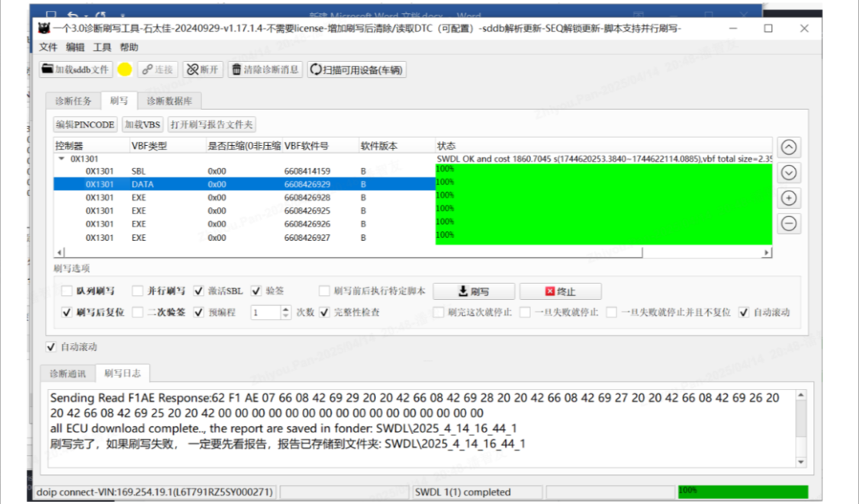
Task: Click the 连接 link icon button
Action: pyautogui.click(x=158, y=69)
